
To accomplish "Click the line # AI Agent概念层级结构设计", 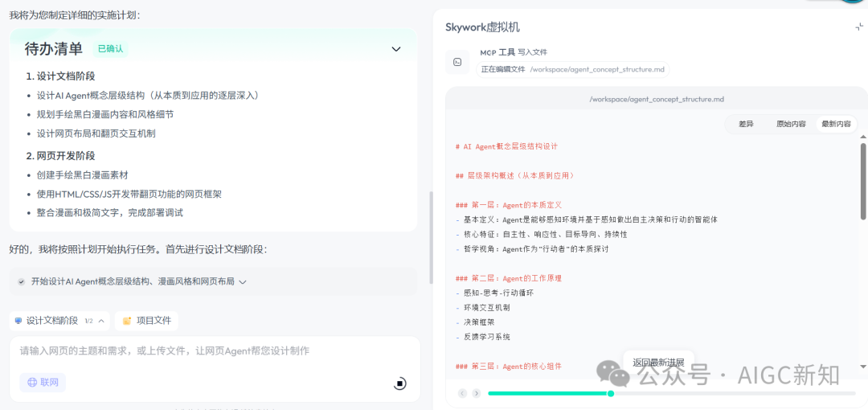I will pos(506,147).
